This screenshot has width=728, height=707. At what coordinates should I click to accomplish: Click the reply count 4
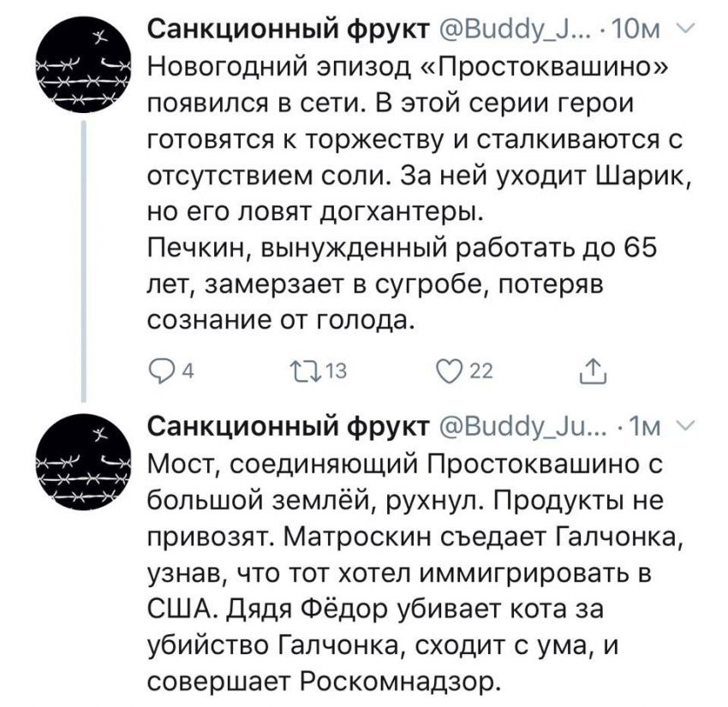188,371
